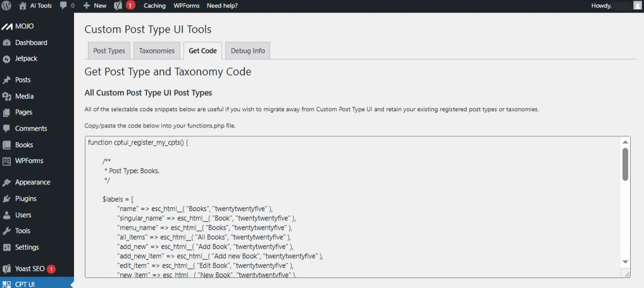Open the Debug Info tab

247,51
